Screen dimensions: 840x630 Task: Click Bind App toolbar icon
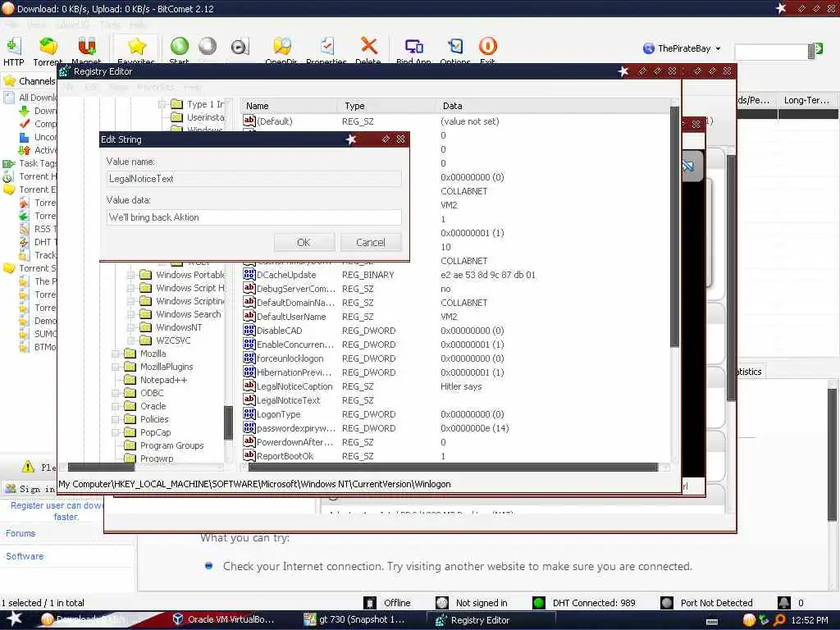click(413, 46)
